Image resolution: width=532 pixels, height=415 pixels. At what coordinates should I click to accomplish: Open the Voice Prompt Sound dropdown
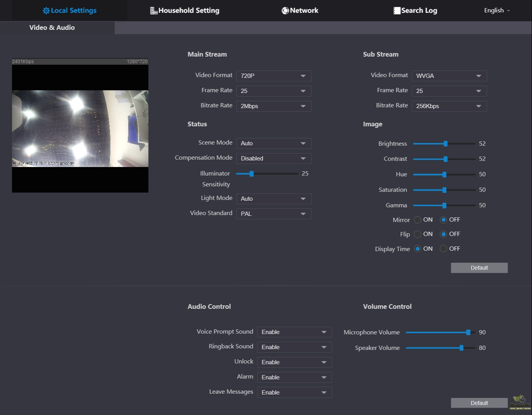294,332
